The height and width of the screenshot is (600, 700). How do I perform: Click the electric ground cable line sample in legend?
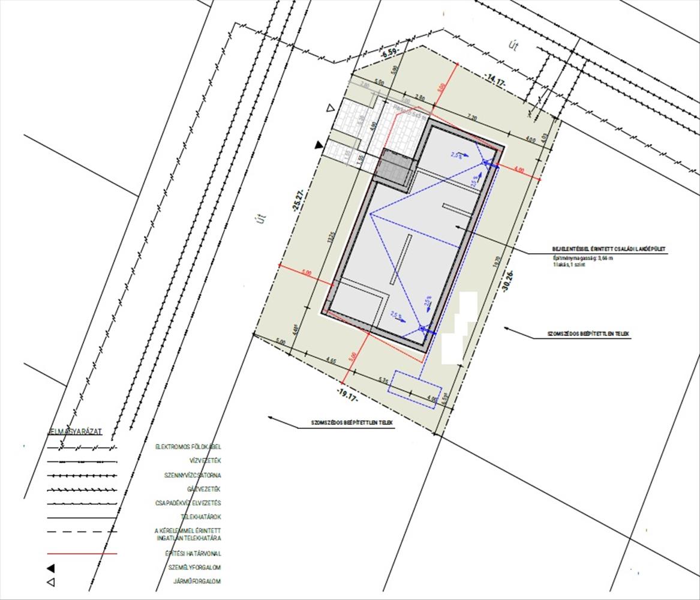click(x=82, y=448)
